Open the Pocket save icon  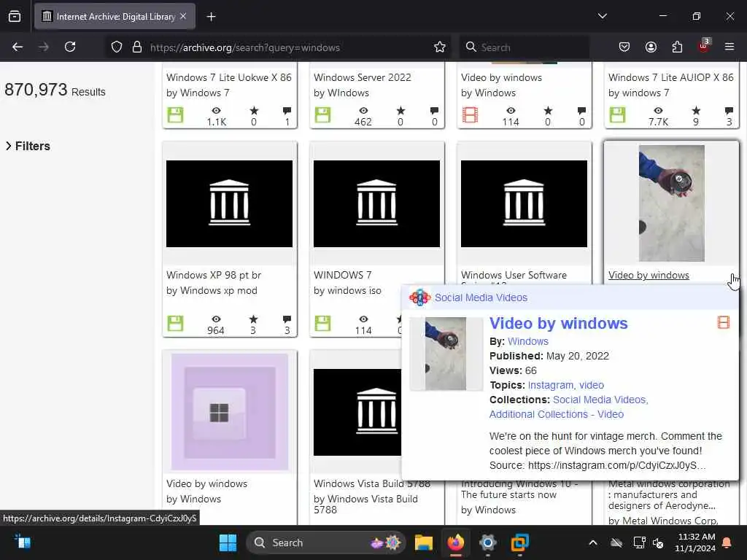point(624,47)
